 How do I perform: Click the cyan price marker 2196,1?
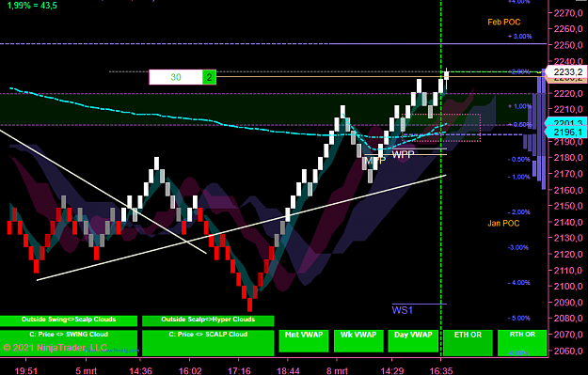point(565,132)
